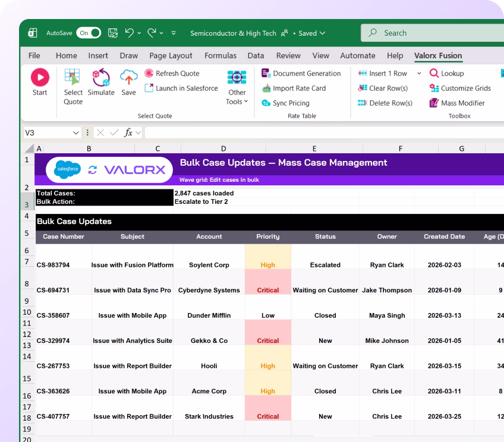Click the Redo arrow
The width and height of the screenshot is (504, 442).
(152, 33)
